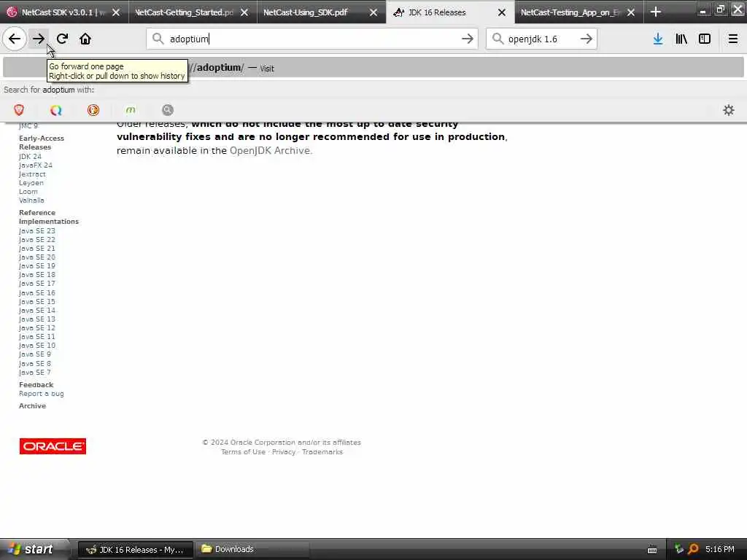The image size is (747, 560).
Task: Click the tray network status icon
Action: (x=679, y=549)
